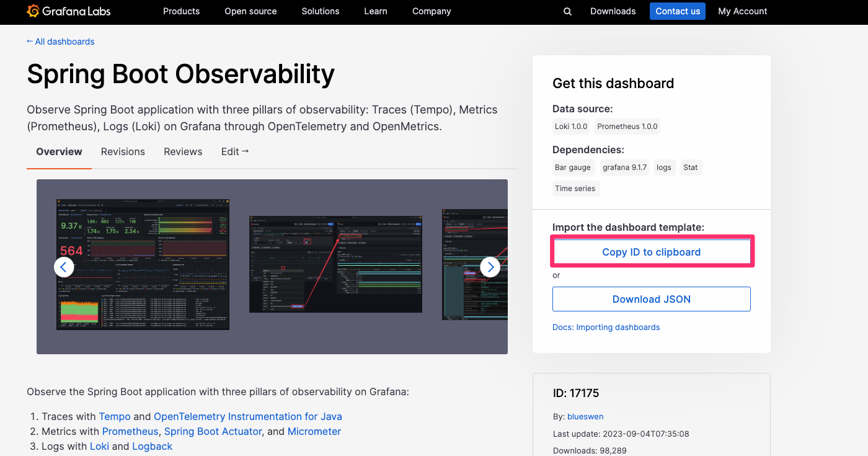868x456 pixels.
Task: Click the Last update timestamp text
Action: click(621, 434)
